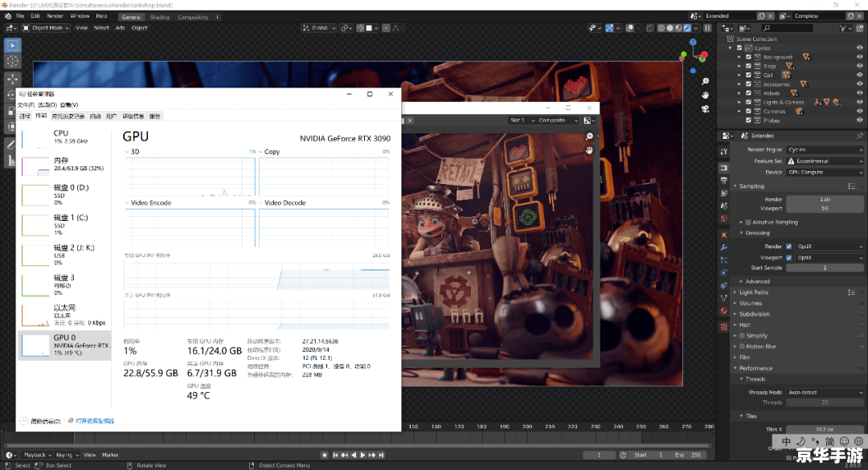The height and width of the screenshot is (470, 868).
Task: Select the 内存 memory entry in Task Manager
Action: [x=65, y=165]
